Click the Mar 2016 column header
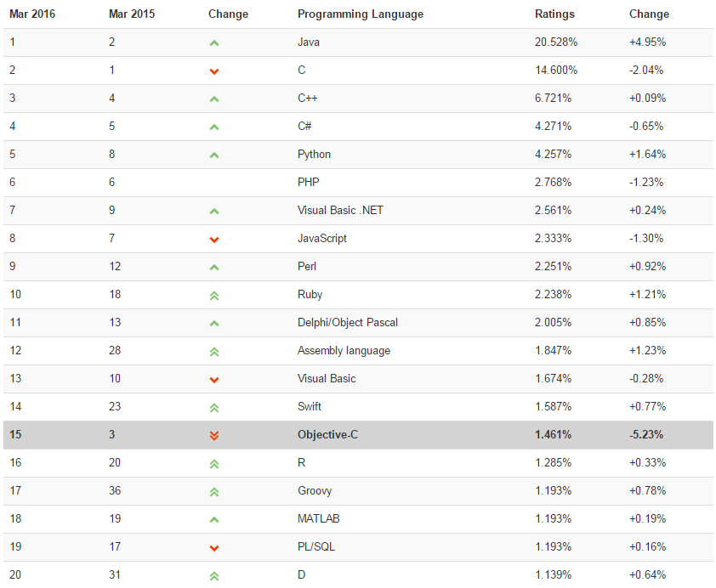The width and height of the screenshot is (716, 588). click(31, 14)
